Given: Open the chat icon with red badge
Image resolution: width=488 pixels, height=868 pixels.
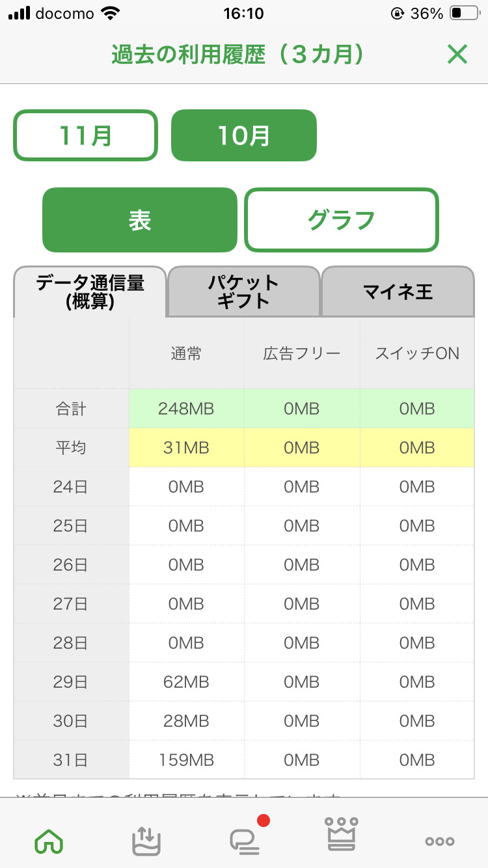Looking at the screenshot, I should tap(245, 839).
